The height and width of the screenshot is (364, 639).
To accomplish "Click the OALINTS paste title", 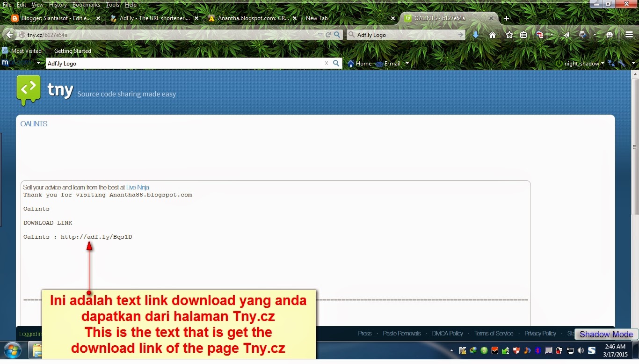I will (x=34, y=124).
